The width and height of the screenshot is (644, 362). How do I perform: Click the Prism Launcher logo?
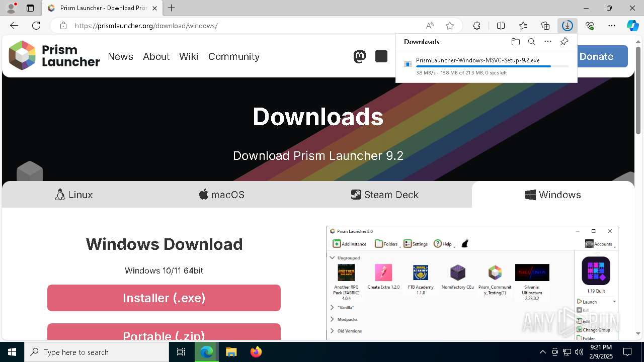(54, 55)
